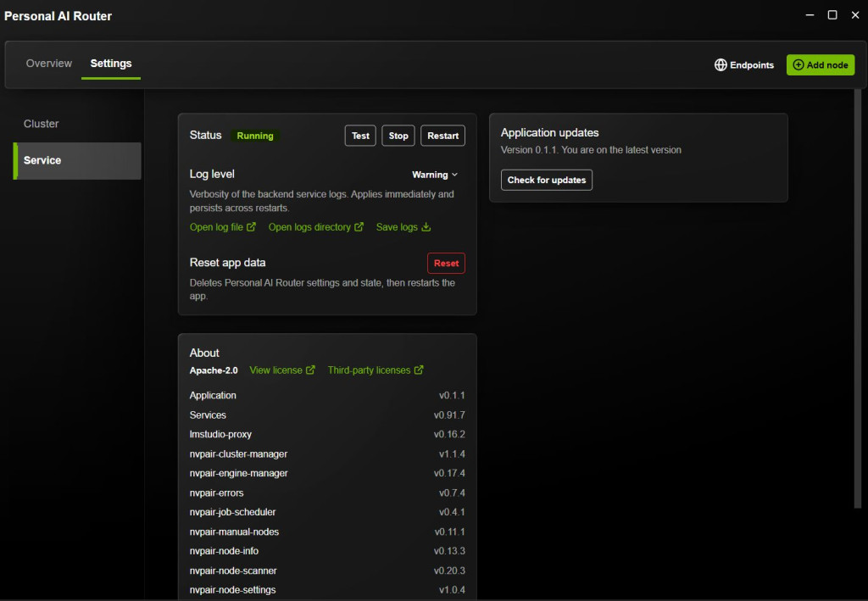Viewport: 868px width, 601px height.
Task: Click the plus icon in Add node
Action: coord(798,64)
